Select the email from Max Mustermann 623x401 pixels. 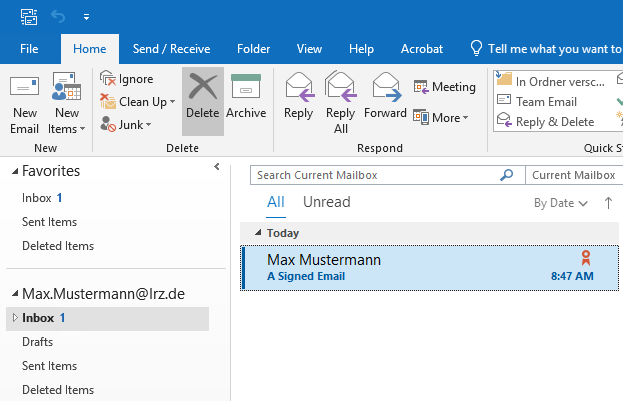coord(430,268)
